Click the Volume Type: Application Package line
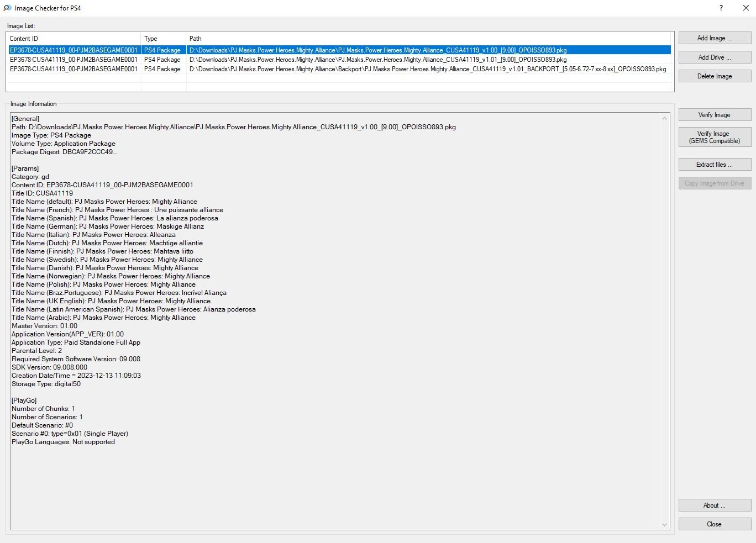 pos(64,144)
